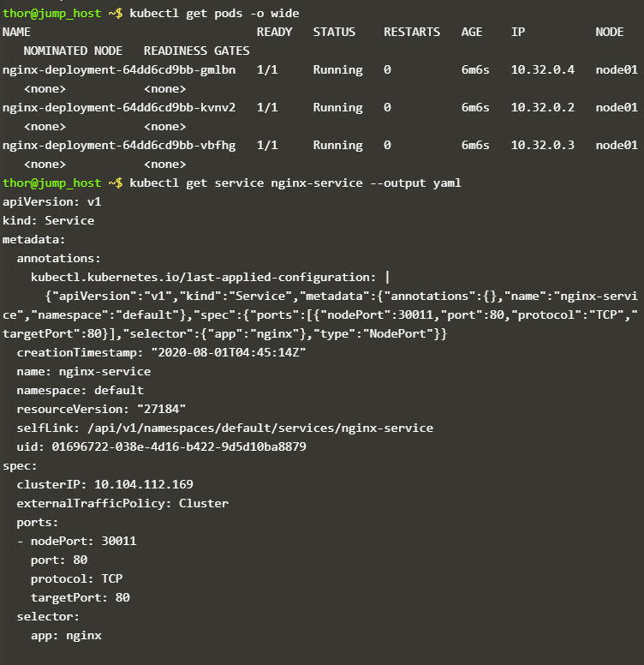Click the STATUS column header
The height and width of the screenshot is (665, 644).
(334, 32)
